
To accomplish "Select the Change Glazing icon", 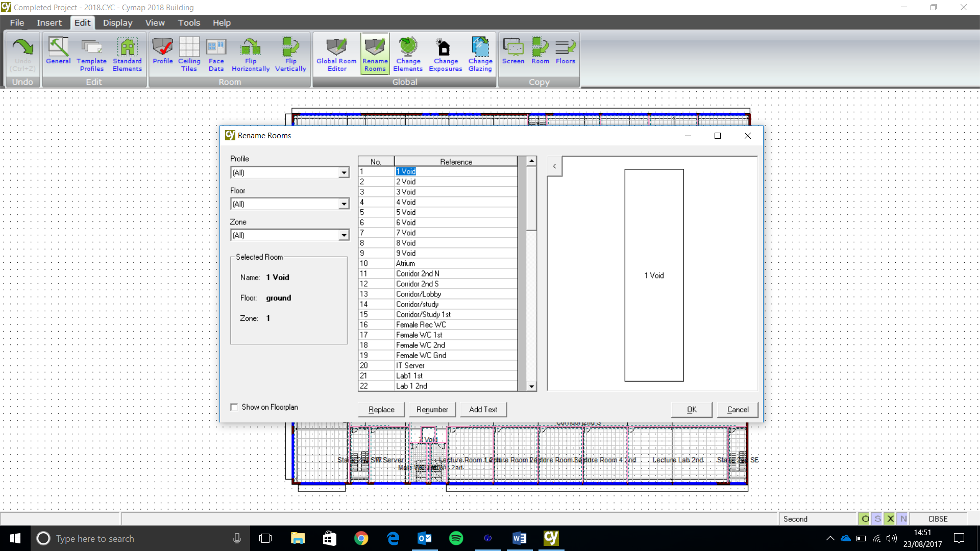I will point(480,55).
